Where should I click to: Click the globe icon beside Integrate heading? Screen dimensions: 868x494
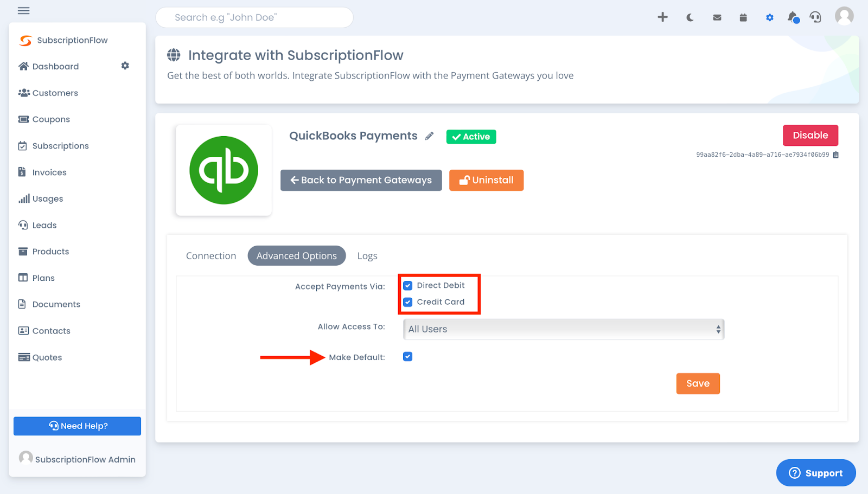coord(174,55)
